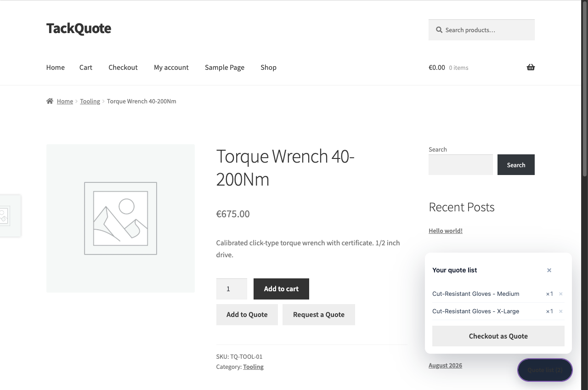Open the Home menu item
The height and width of the screenshot is (390, 588).
55,68
